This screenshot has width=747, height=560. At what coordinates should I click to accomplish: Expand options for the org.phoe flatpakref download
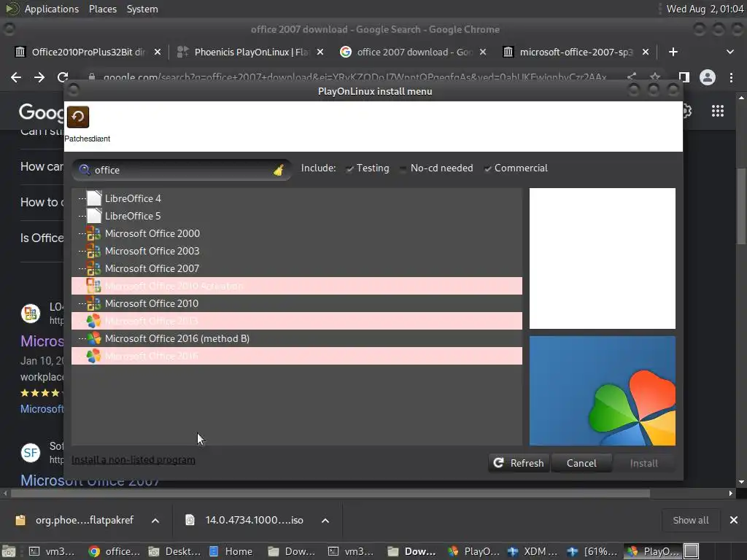[x=155, y=521]
